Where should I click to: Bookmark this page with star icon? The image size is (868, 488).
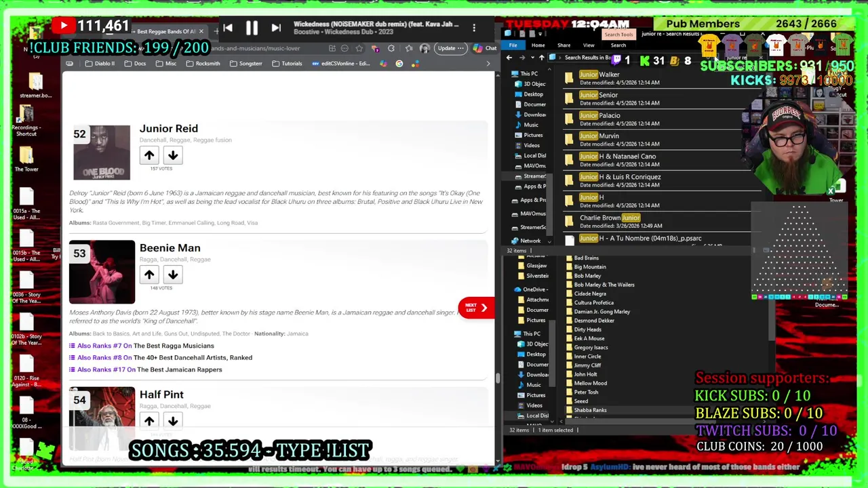click(x=359, y=48)
